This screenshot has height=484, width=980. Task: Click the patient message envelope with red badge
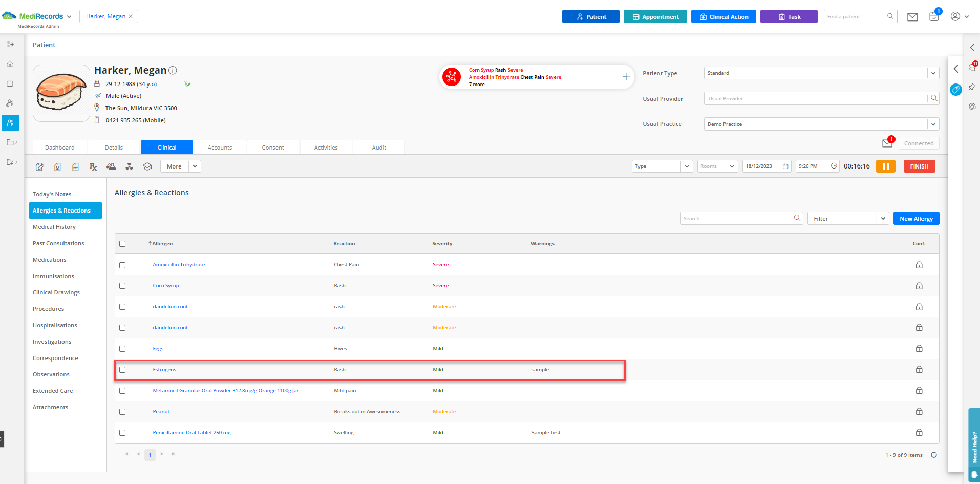pyautogui.click(x=887, y=143)
